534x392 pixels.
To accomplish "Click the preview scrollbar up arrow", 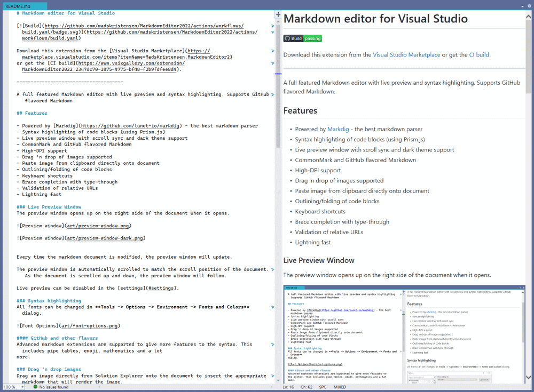I will point(528,17).
